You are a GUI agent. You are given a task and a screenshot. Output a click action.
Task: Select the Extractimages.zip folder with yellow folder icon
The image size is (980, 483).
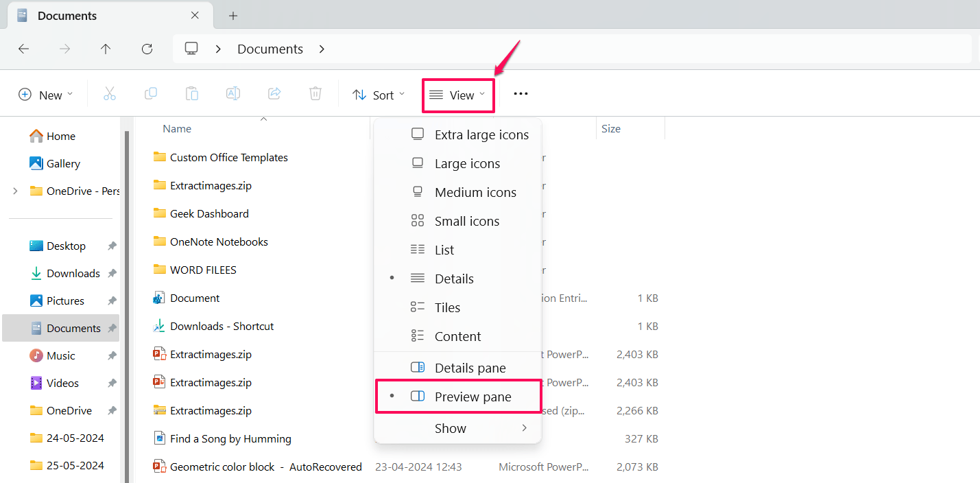coord(202,185)
